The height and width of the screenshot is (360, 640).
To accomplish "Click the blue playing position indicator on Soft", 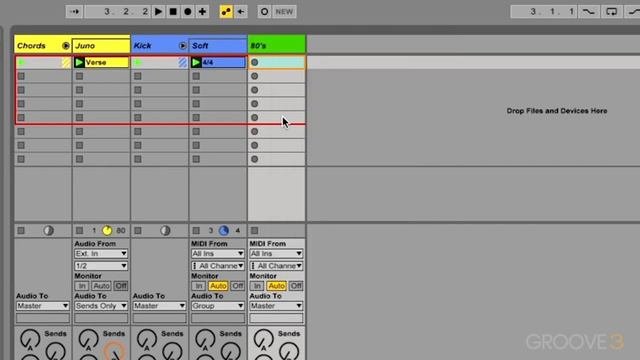I will tap(224, 231).
